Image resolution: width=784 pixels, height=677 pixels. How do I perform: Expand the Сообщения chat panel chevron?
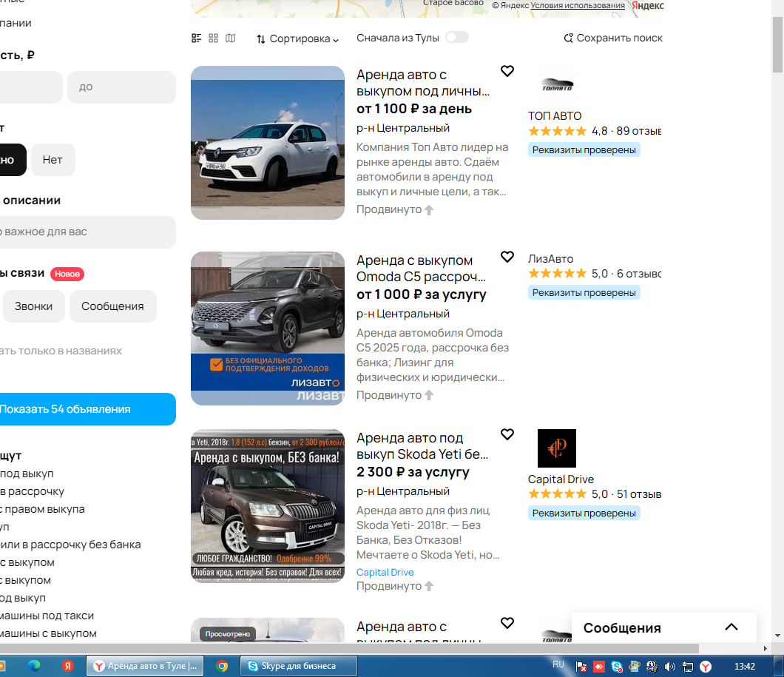coord(731,627)
